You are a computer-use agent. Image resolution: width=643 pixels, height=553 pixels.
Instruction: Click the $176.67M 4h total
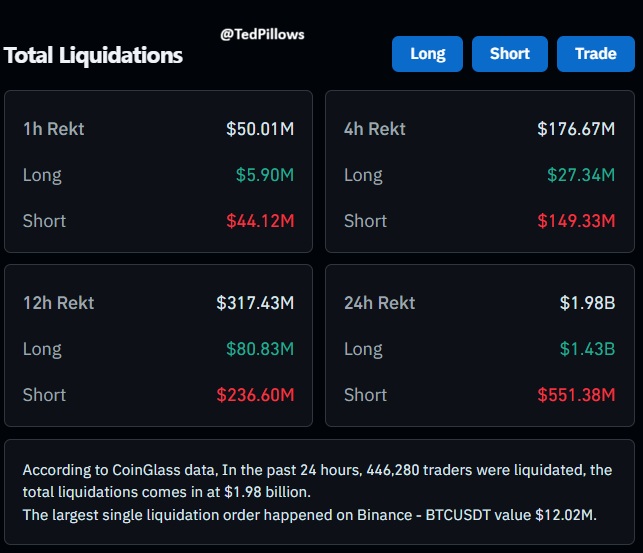576,129
